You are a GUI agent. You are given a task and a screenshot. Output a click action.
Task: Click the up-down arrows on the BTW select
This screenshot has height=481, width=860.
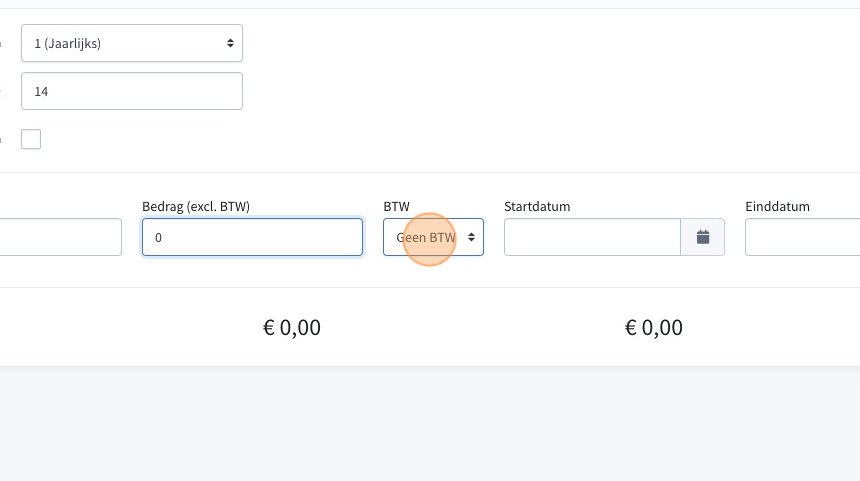pos(471,237)
